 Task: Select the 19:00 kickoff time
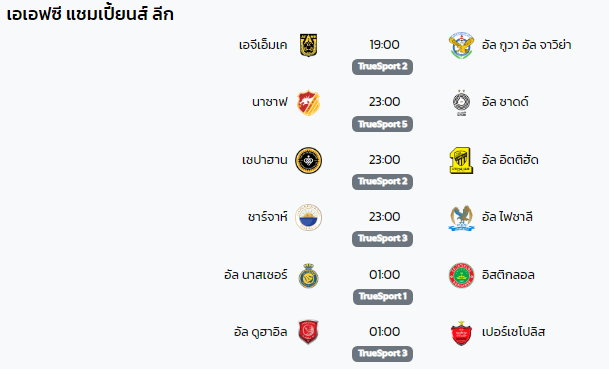384,45
